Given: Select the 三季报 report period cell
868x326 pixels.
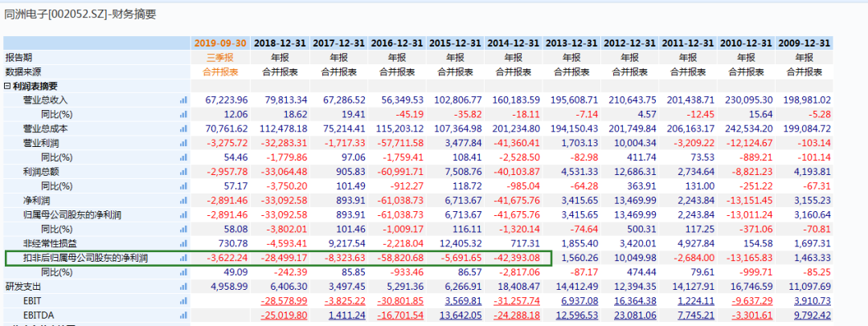Looking at the screenshot, I should click(220, 57).
